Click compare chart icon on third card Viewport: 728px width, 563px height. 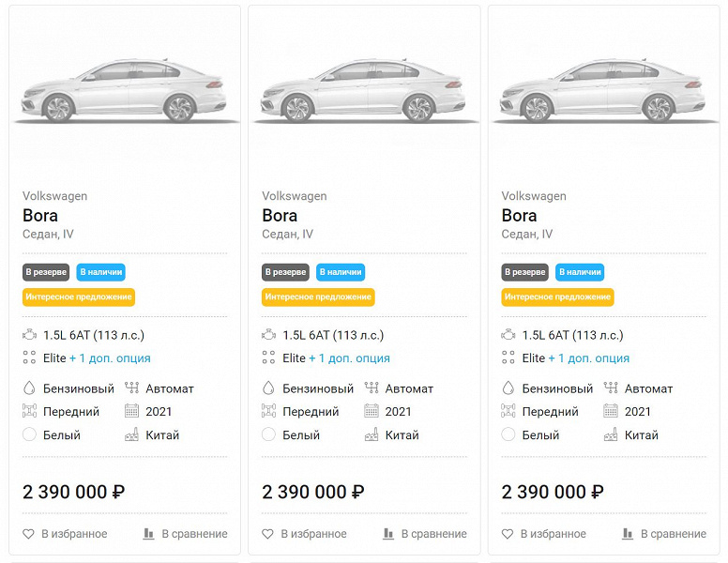pyautogui.click(x=628, y=534)
